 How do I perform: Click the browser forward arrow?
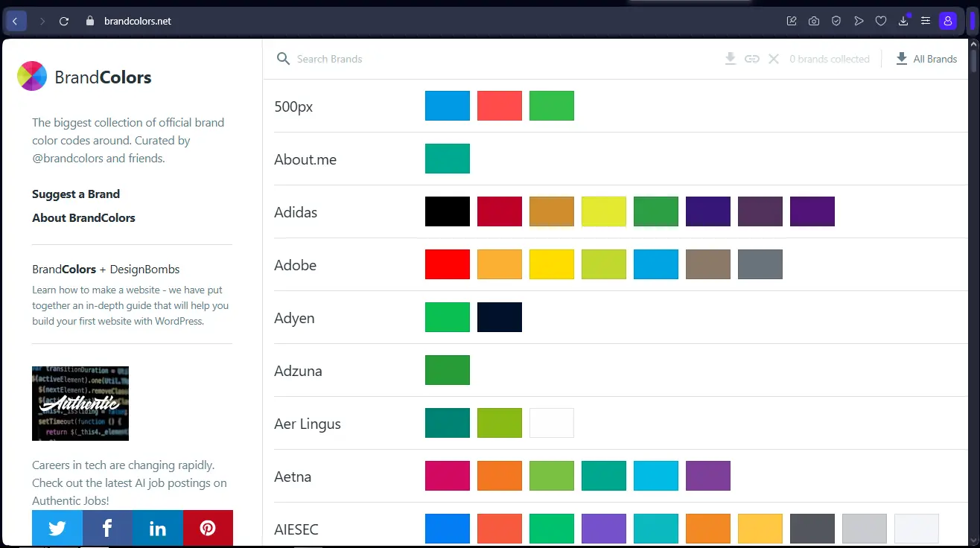pos(42,21)
